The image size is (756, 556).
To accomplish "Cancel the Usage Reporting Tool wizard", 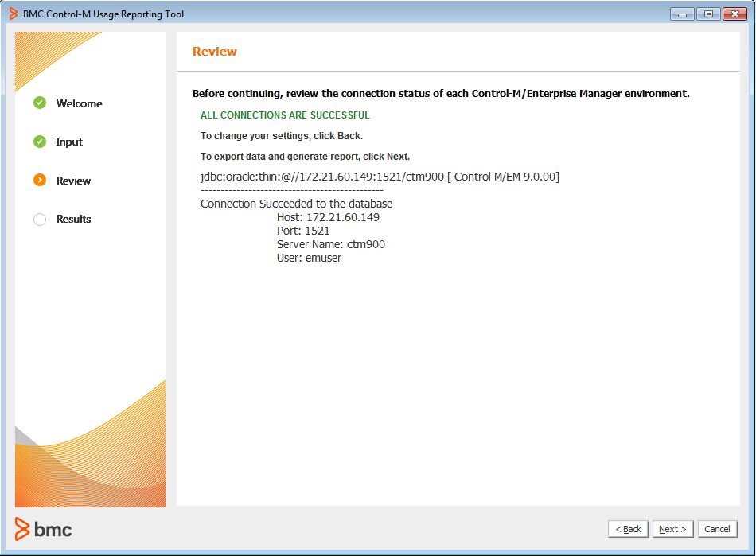I will pos(717,528).
